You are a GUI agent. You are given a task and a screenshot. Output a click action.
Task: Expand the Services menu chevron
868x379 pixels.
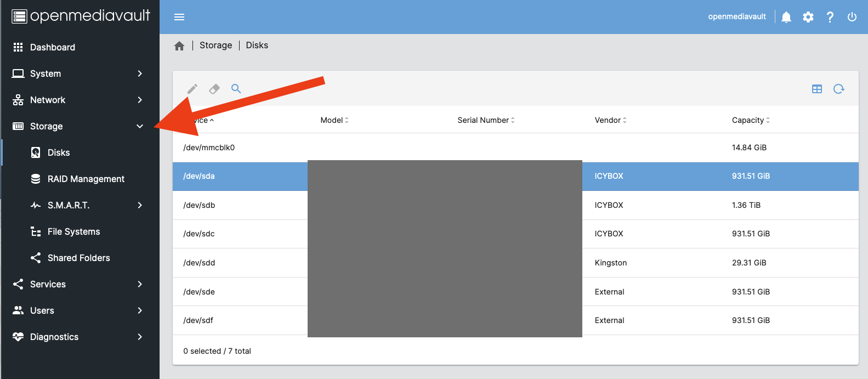[140, 284]
